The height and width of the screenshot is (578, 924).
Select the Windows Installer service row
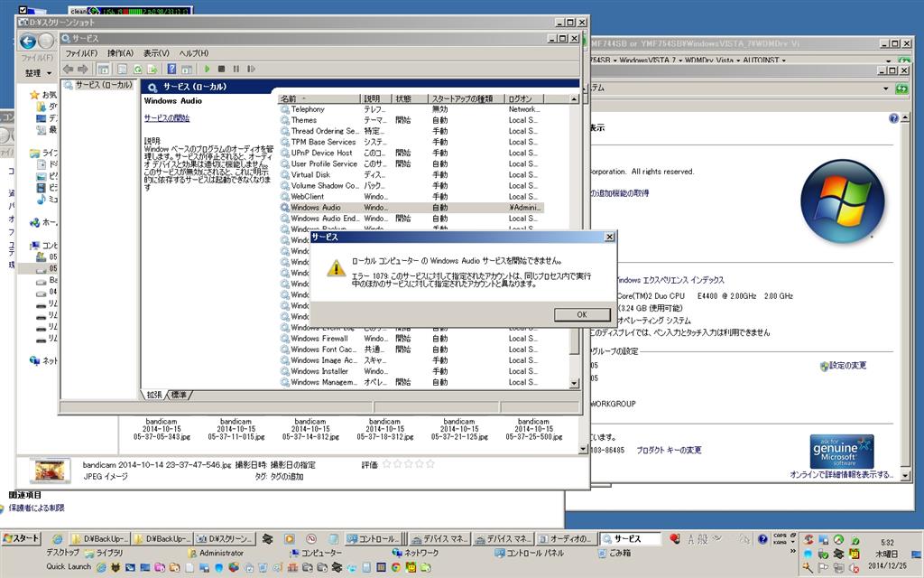pos(411,371)
